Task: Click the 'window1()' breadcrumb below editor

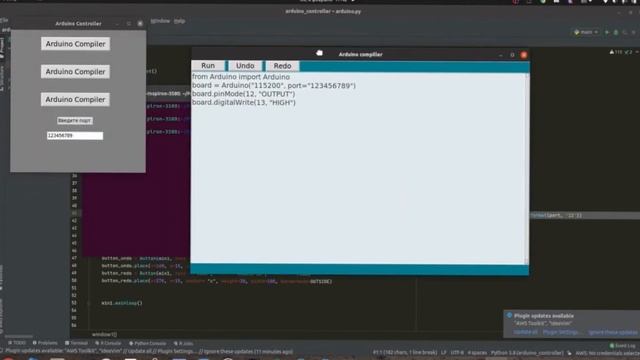Action: (104, 334)
